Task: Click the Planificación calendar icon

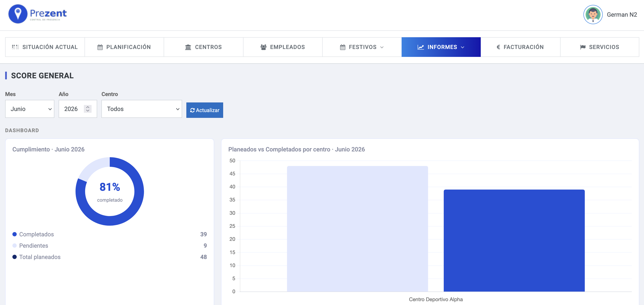Action: click(x=100, y=47)
